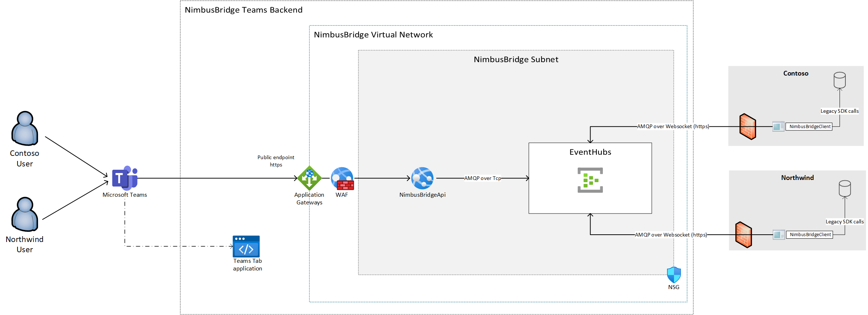Select the NimbusBridgeClient box in Contoso

pyautogui.click(x=809, y=127)
